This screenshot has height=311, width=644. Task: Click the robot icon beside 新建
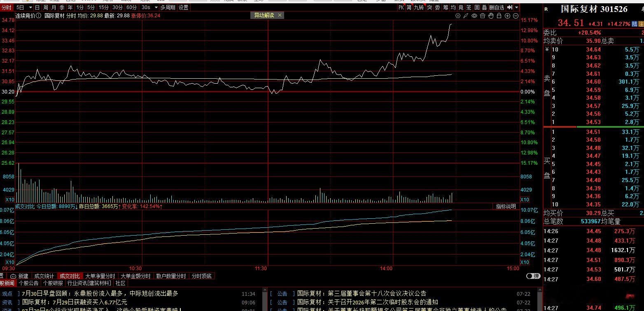tap(13, 276)
